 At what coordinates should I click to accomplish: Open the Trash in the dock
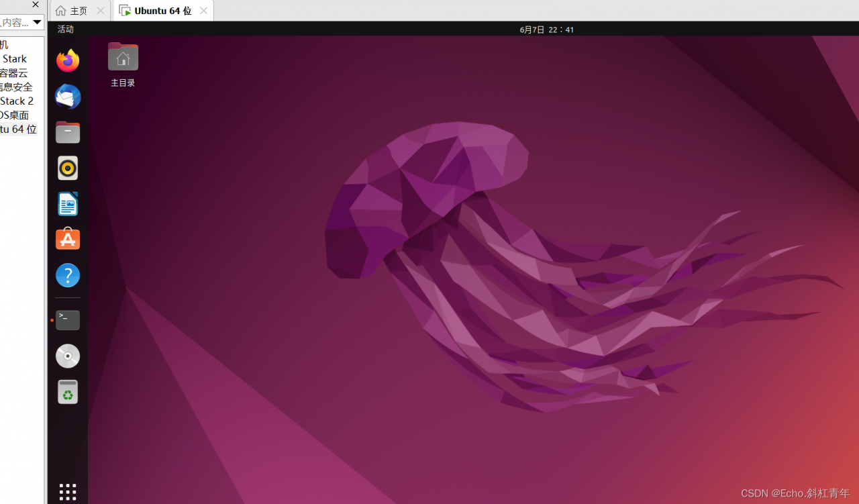point(68,392)
